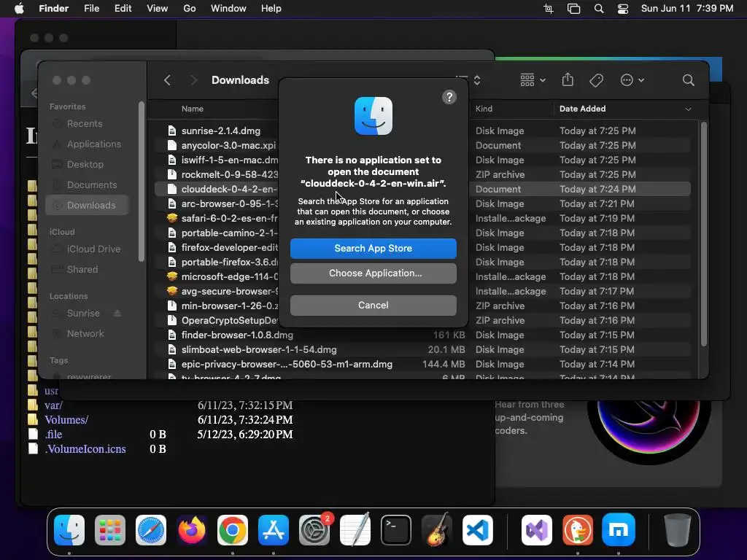Viewport: 747px width, 560px height.
Task: Sort by the Name column header
Action: pos(193,109)
